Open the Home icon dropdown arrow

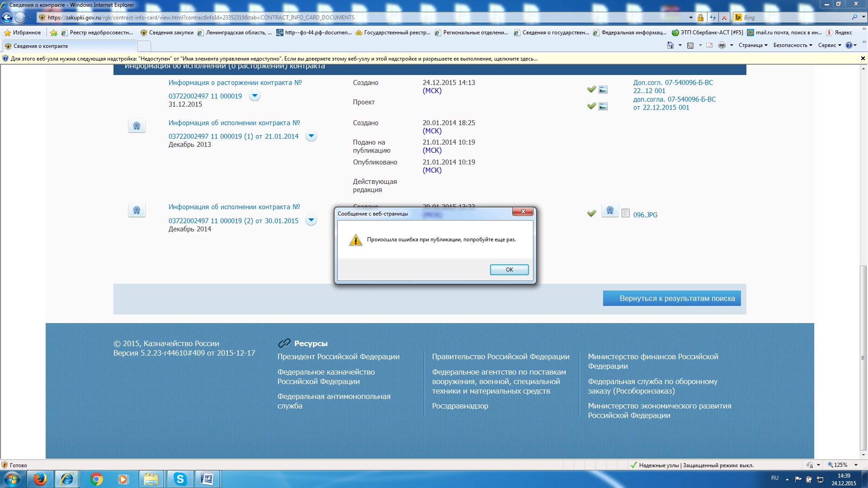[x=680, y=45]
